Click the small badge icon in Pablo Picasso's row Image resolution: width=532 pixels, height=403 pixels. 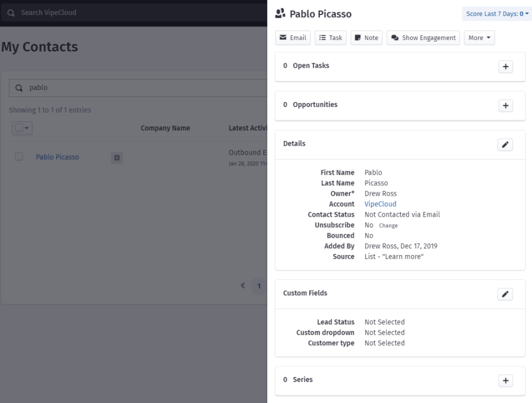116,157
